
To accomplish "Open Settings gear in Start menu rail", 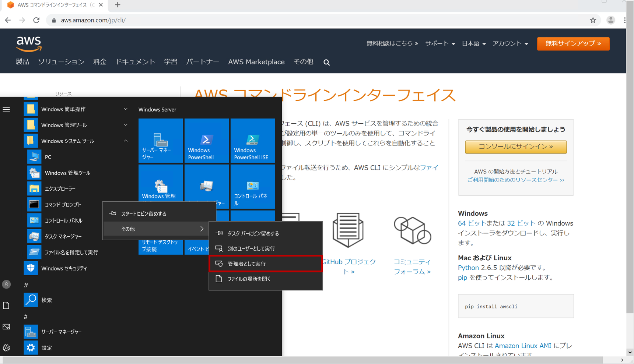I will pos(6,347).
